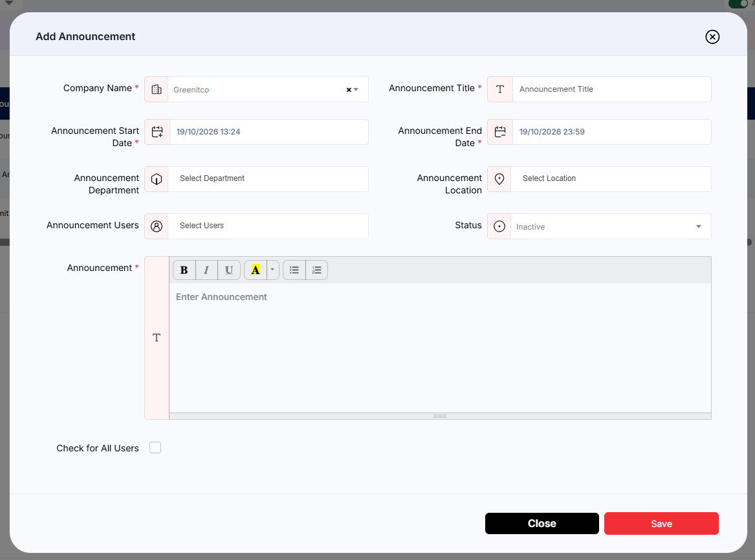This screenshot has height=560, width=755.
Task: Open the Status dropdown showing Inactive
Action: [611, 226]
